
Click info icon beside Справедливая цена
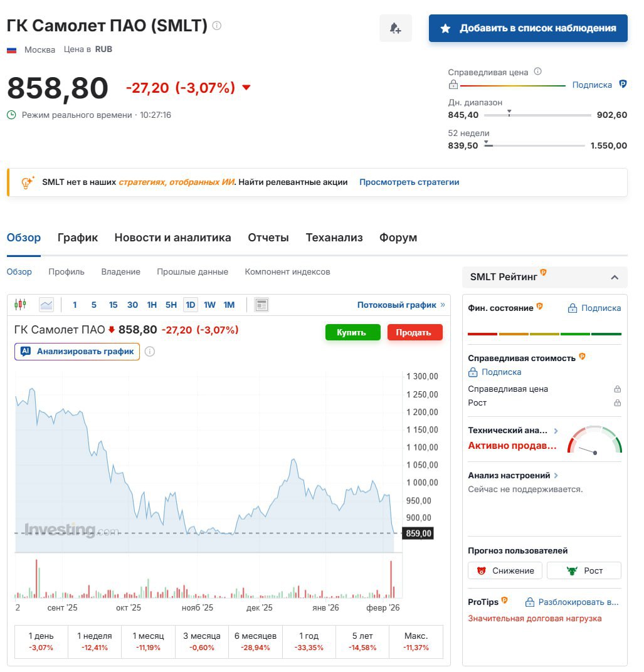click(x=537, y=72)
